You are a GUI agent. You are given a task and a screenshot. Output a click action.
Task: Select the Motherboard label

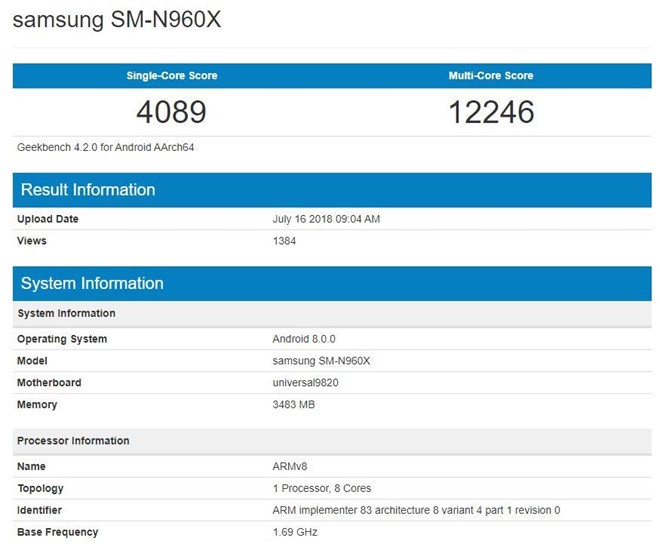click(x=49, y=383)
